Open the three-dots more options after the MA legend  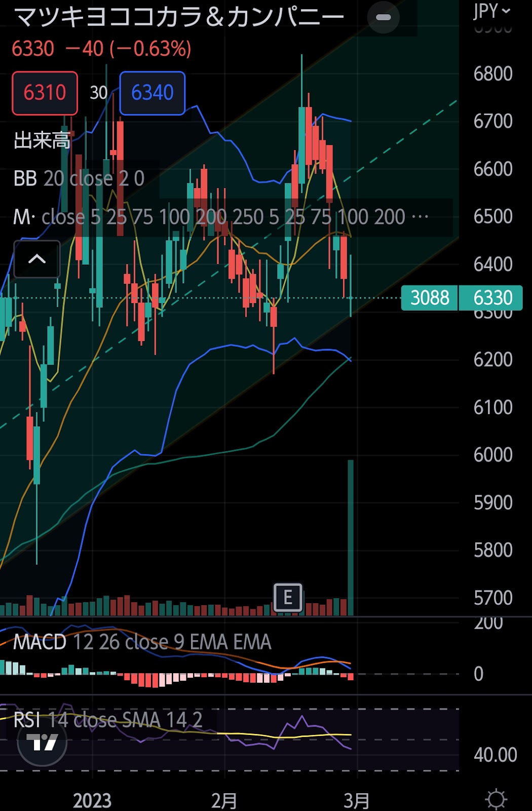(x=420, y=217)
